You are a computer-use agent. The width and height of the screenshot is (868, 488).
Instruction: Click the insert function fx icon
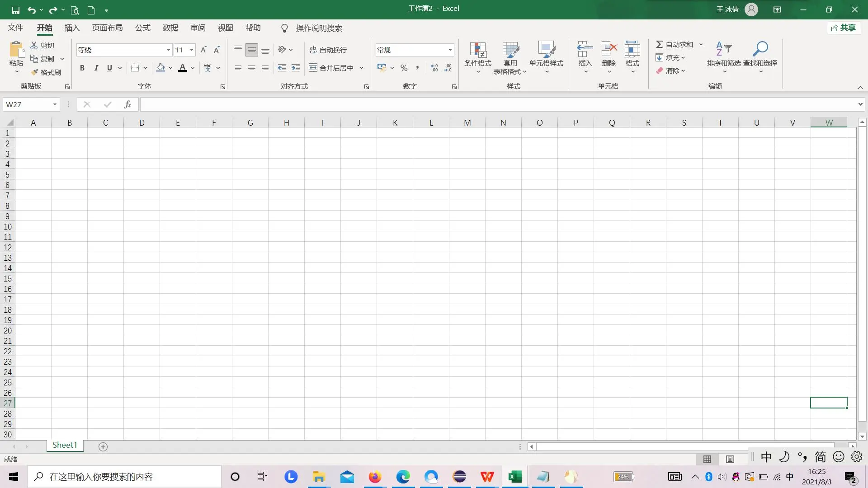click(x=127, y=104)
